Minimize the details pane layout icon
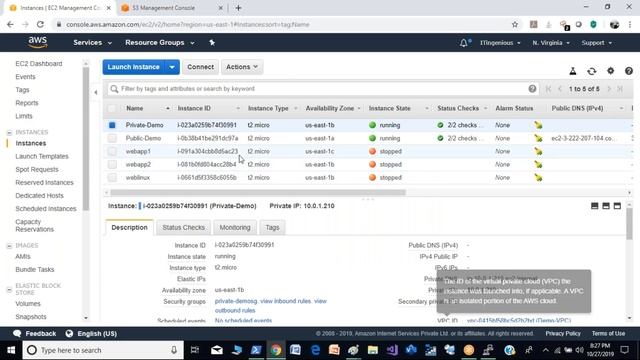Image resolution: width=640 pixels, height=360 pixels. pyautogui.click(x=595, y=206)
